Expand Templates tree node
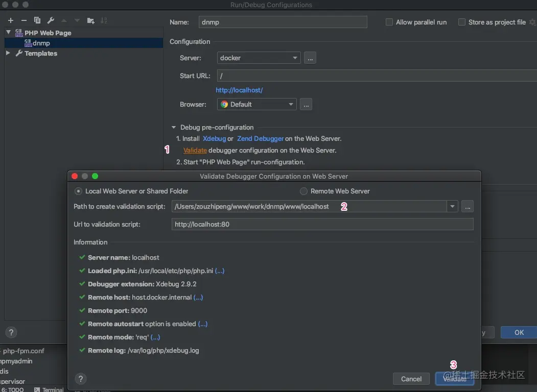 (8, 53)
